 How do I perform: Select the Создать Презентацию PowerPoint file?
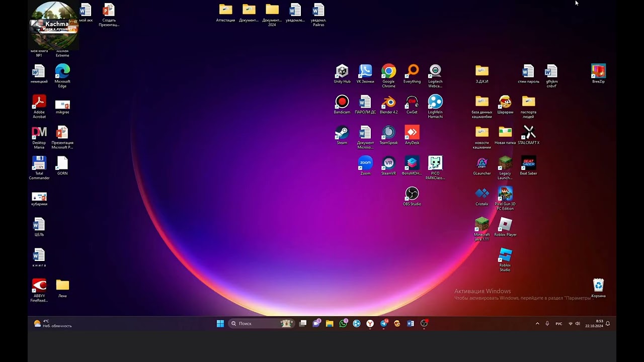coord(109,15)
